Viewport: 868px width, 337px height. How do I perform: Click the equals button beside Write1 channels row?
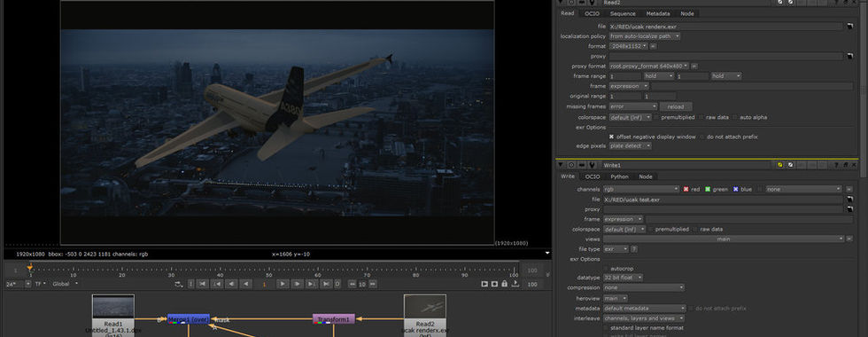849,189
